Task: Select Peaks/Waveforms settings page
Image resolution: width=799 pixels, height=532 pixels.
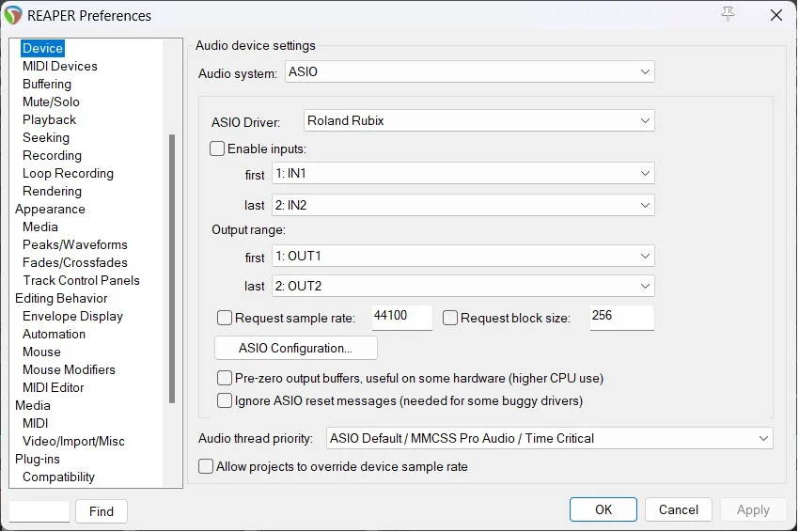Action: point(75,244)
